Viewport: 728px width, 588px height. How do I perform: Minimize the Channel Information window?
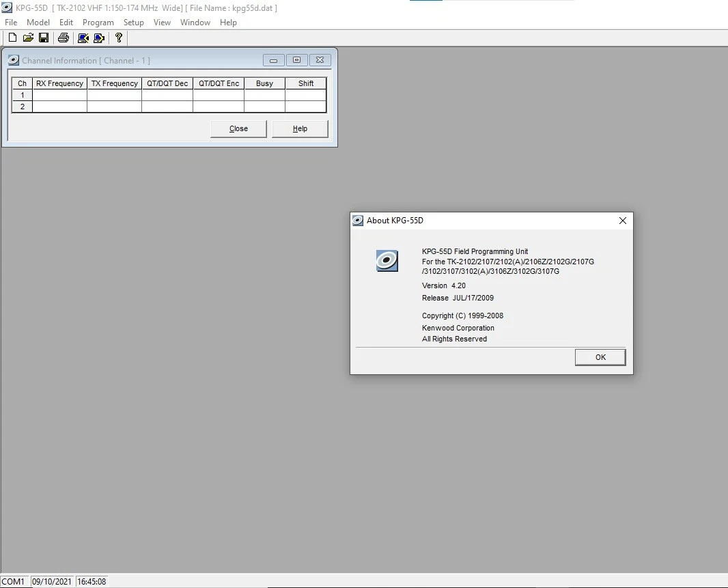point(273,60)
